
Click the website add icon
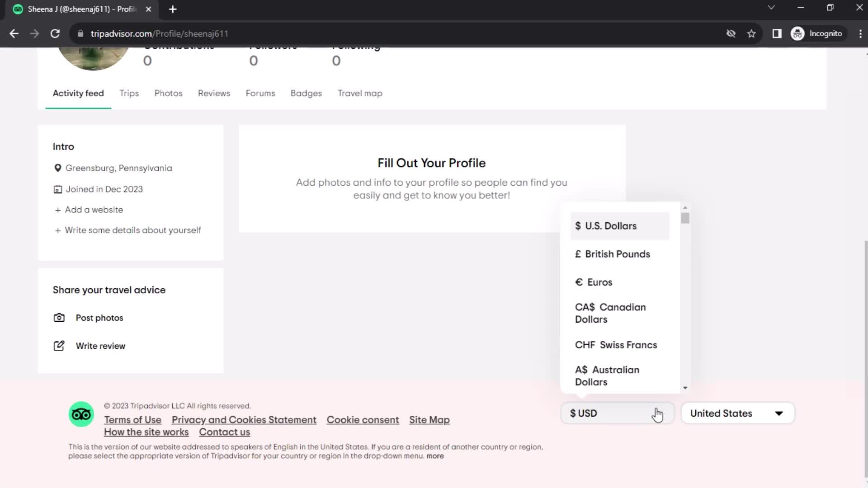tap(57, 210)
